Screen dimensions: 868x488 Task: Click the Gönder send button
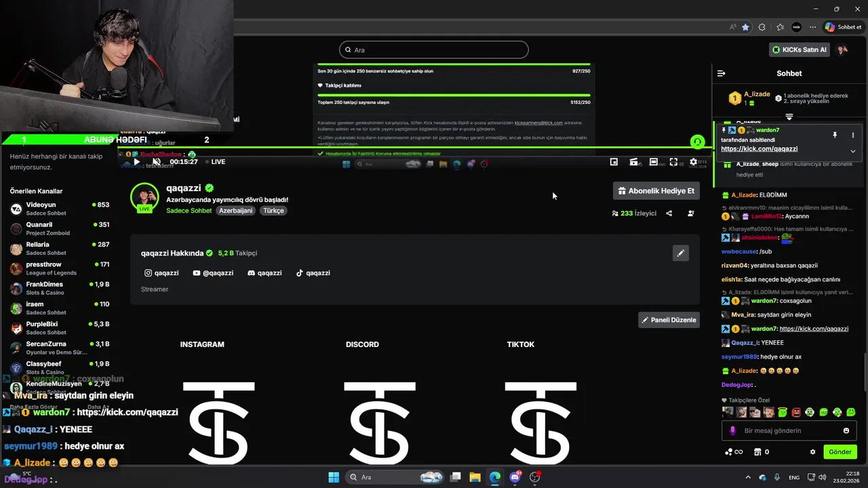(840, 451)
